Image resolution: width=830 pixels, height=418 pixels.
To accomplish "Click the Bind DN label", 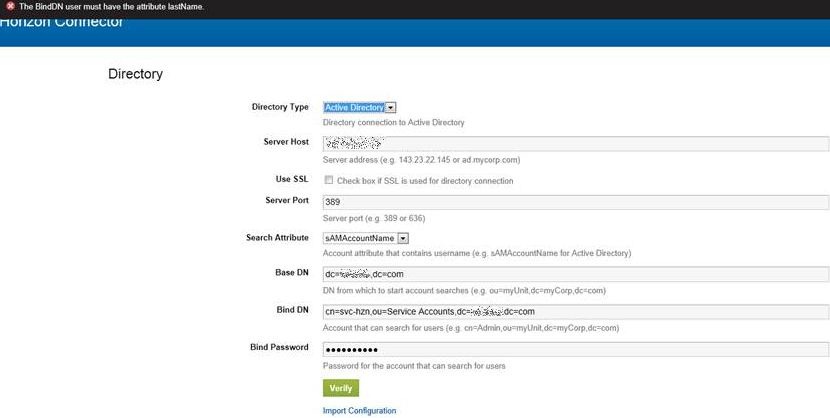I will pyautogui.click(x=293, y=310).
